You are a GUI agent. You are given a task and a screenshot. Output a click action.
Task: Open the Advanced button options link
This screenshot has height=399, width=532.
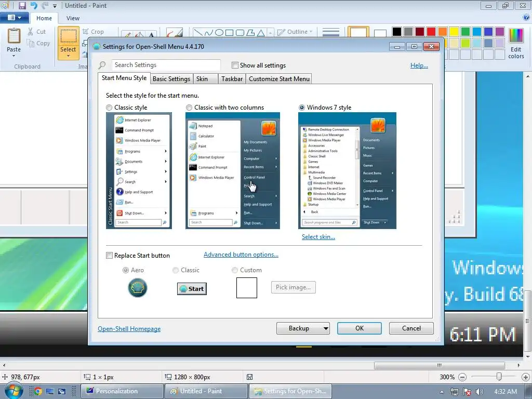241,255
